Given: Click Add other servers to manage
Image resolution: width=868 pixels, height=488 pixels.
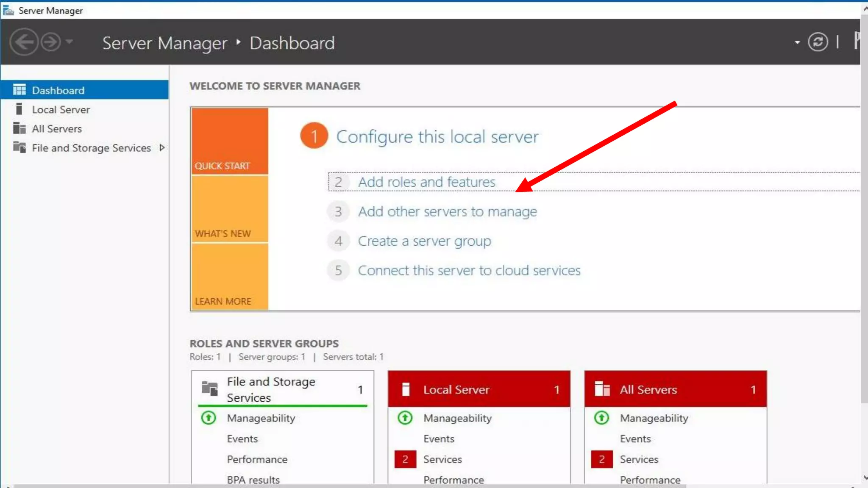Looking at the screenshot, I should [447, 211].
